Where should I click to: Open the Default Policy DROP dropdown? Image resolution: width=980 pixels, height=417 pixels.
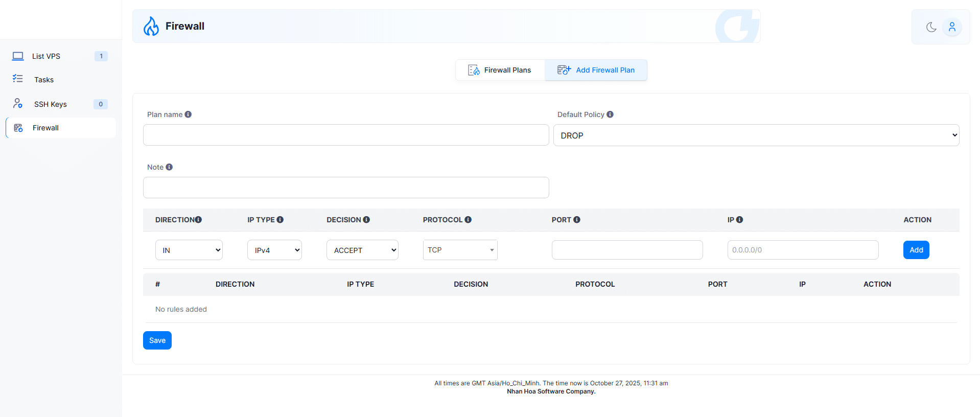click(756, 135)
